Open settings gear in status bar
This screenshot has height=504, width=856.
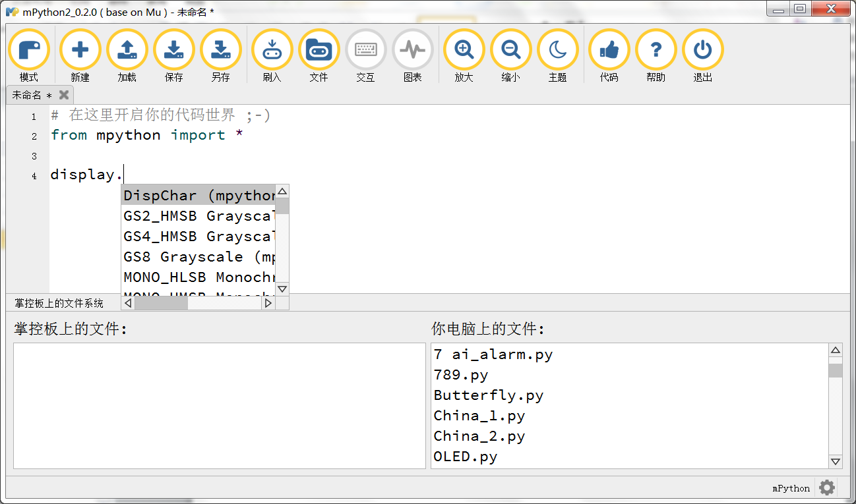(827, 488)
